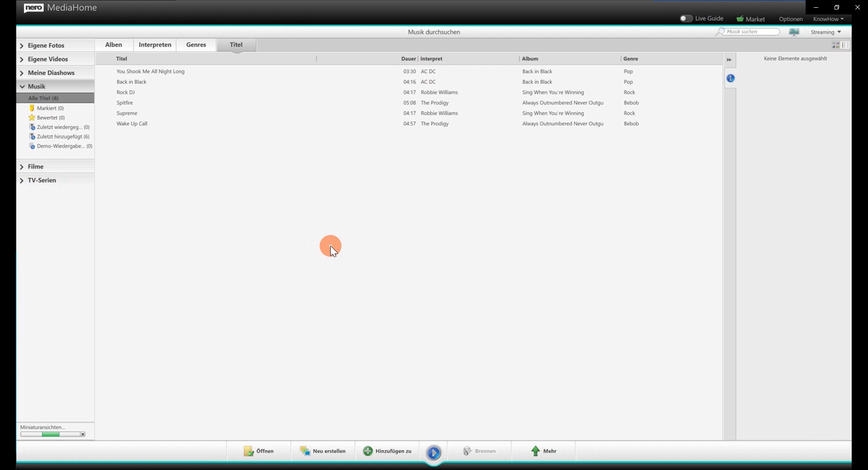
Task: Select the Wake Up Call track
Action: [x=132, y=123]
